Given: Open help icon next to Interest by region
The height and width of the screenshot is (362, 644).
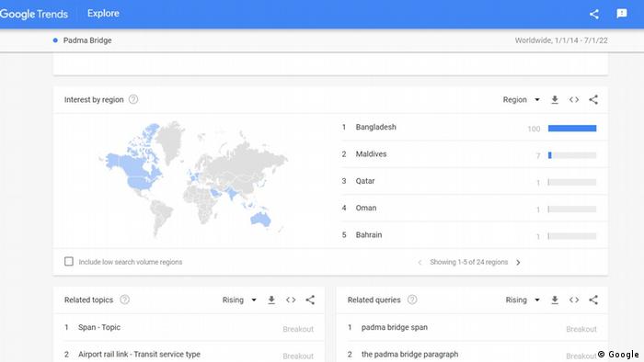Looking at the screenshot, I should pos(133,99).
